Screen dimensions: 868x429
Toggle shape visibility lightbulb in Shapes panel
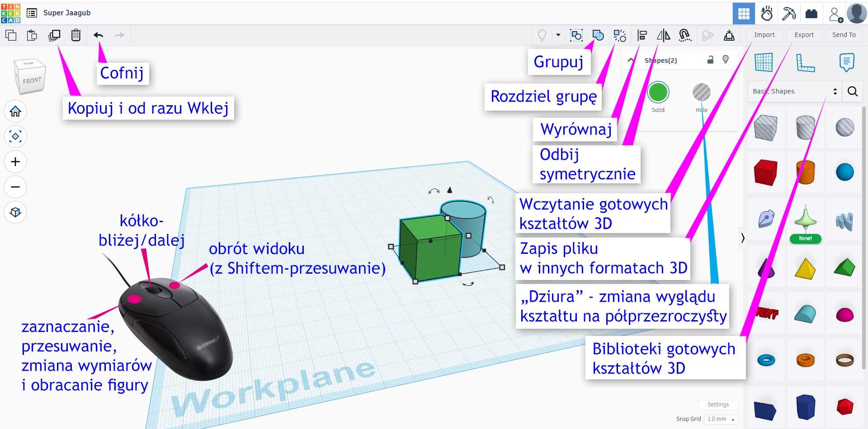point(726,60)
